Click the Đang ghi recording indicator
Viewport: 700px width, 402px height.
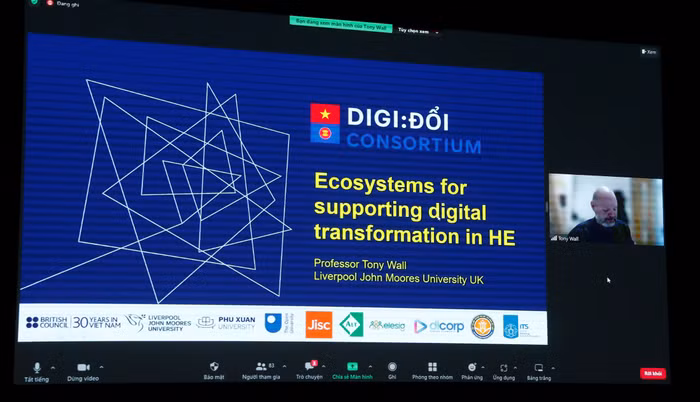(63, 4)
